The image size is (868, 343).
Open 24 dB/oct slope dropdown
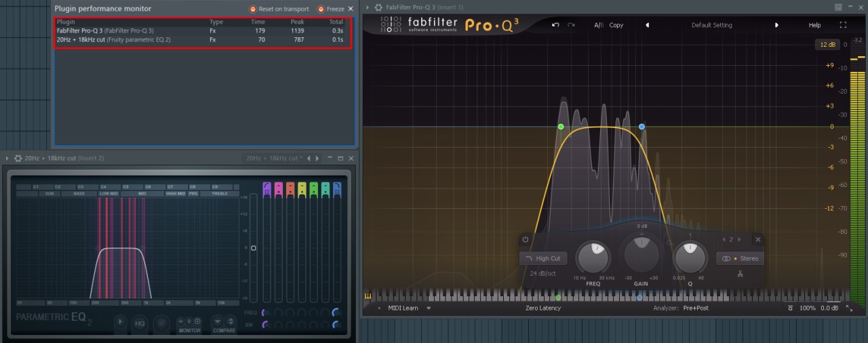coord(542,273)
